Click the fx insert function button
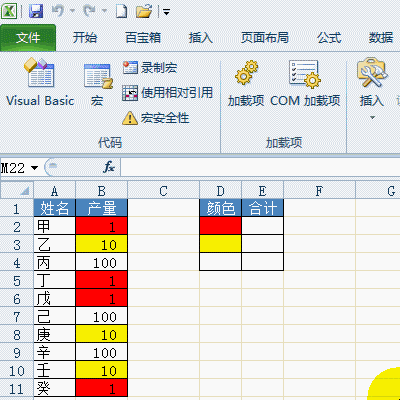Screen dimensions: 400x400 [109, 167]
